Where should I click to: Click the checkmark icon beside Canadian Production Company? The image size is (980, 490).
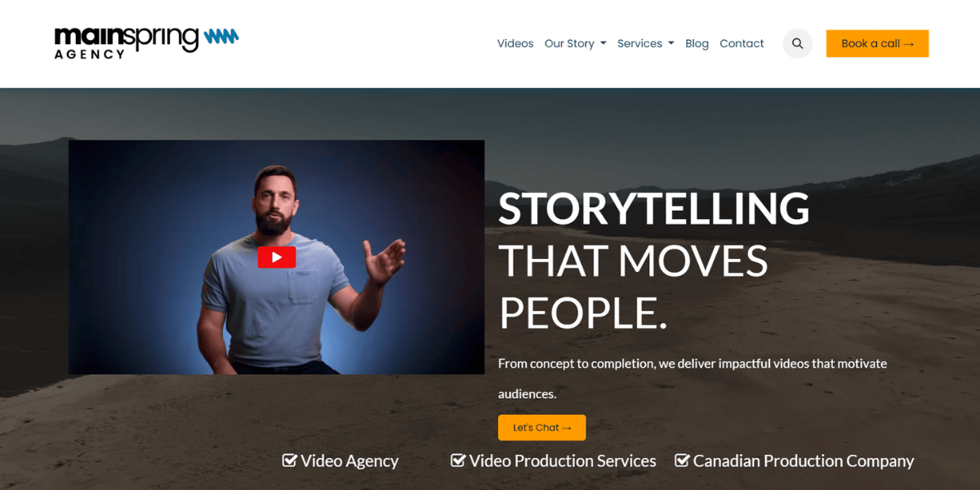click(x=682, y=461)
